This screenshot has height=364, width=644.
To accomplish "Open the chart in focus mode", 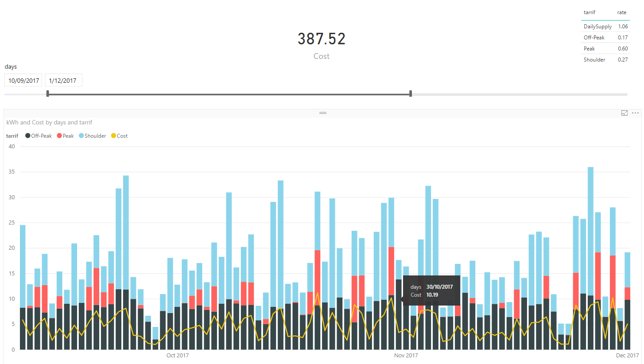I will (x=625, y=113).
